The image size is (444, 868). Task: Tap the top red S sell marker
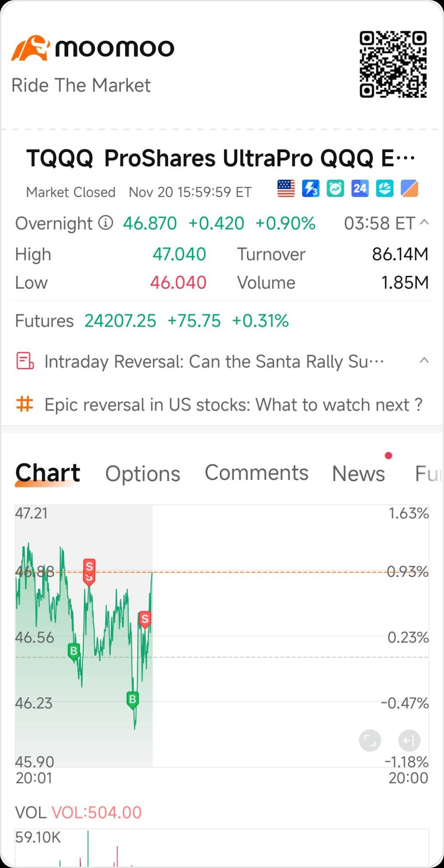point(89,567)
